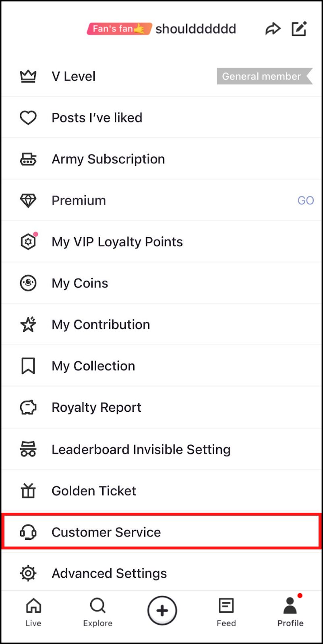Tap the edit profile pencil icon
Screen dimensions: 323x644
click(299, 29)
